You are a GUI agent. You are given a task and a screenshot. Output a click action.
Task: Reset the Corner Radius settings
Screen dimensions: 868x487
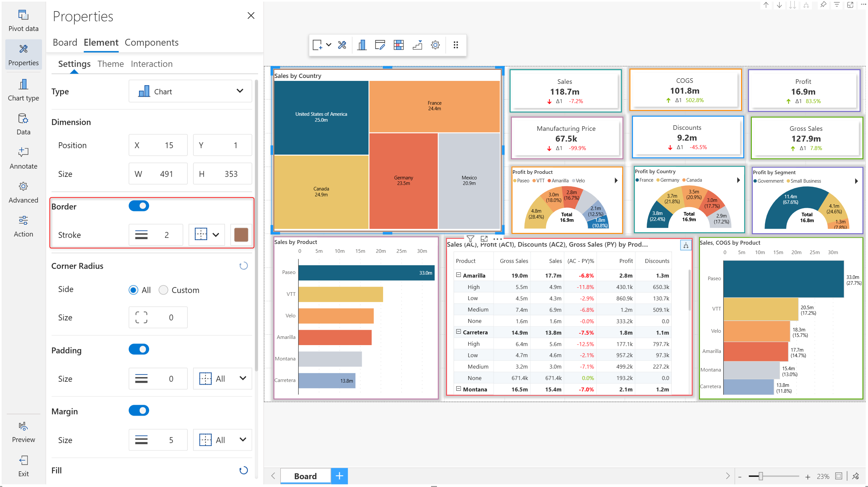243,266
